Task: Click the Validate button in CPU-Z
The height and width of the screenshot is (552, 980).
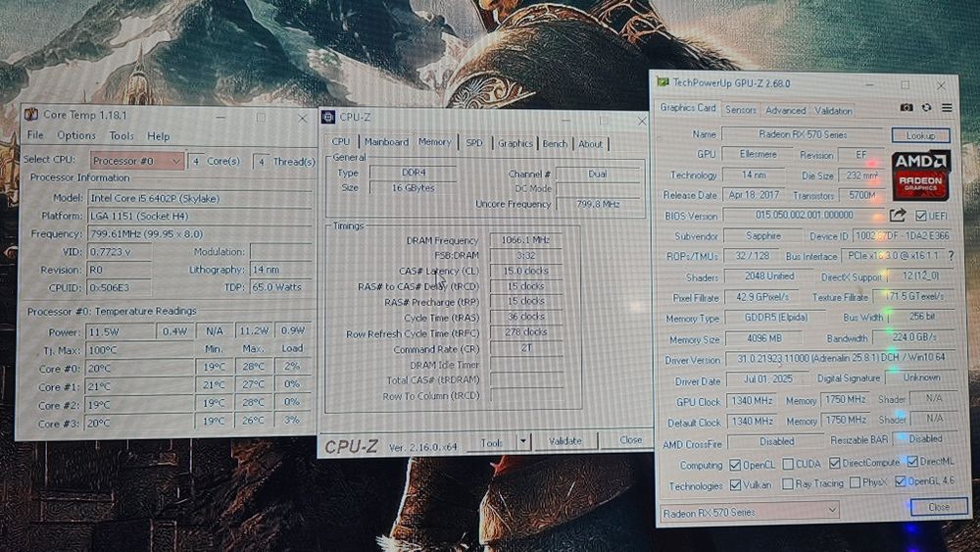Action: coord(565,441)
